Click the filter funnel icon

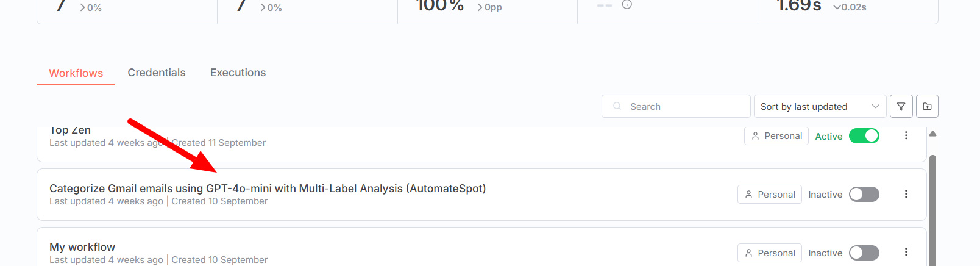(901, 106)
